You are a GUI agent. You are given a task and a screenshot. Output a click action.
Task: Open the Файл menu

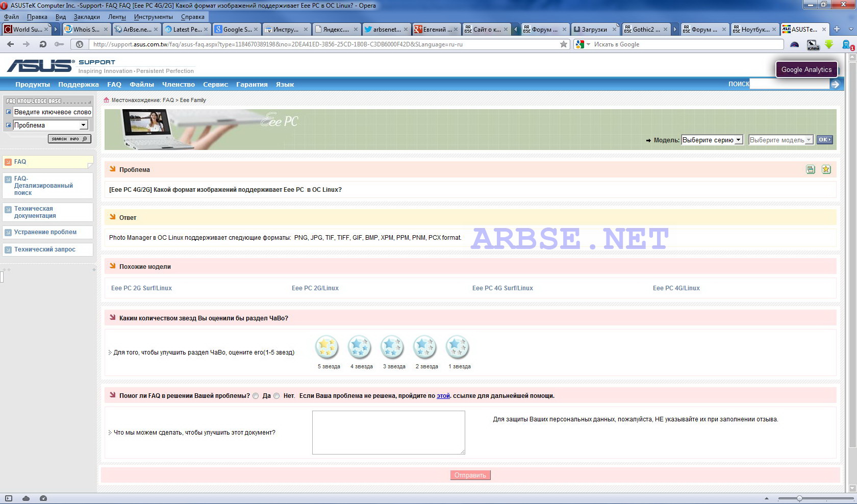11,17
